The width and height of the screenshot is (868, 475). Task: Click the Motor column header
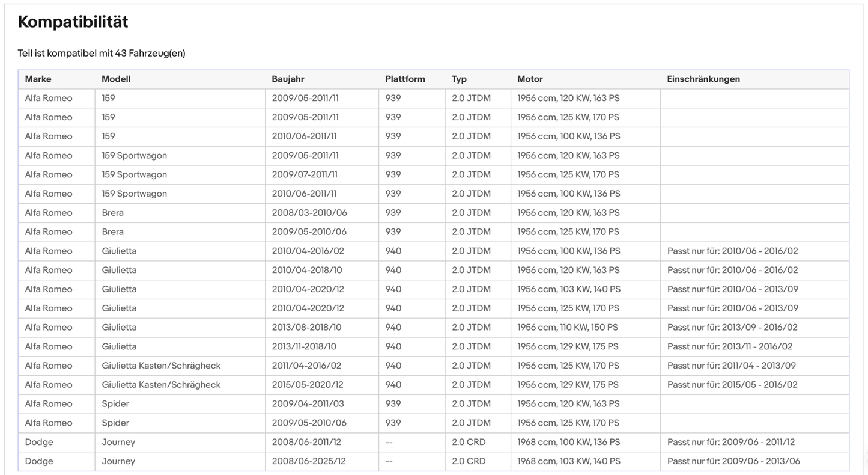[x=530, y=79]
